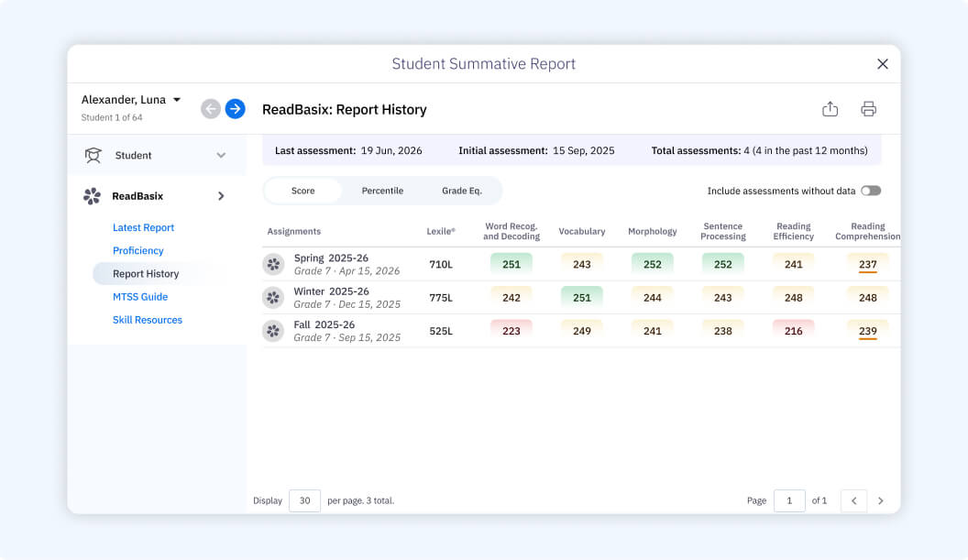Click the Reading Efficiency column header

pyautogui.click(x=793, y=232)
